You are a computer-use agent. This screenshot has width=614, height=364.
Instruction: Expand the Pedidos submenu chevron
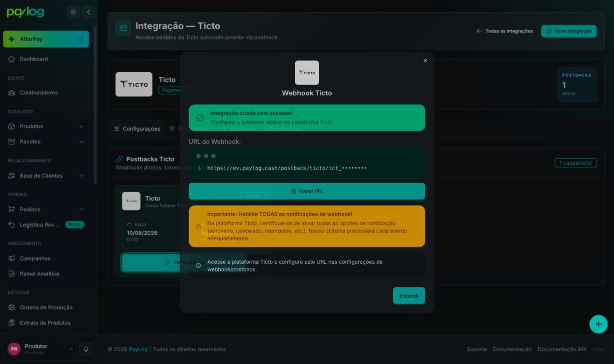[81, 209]
